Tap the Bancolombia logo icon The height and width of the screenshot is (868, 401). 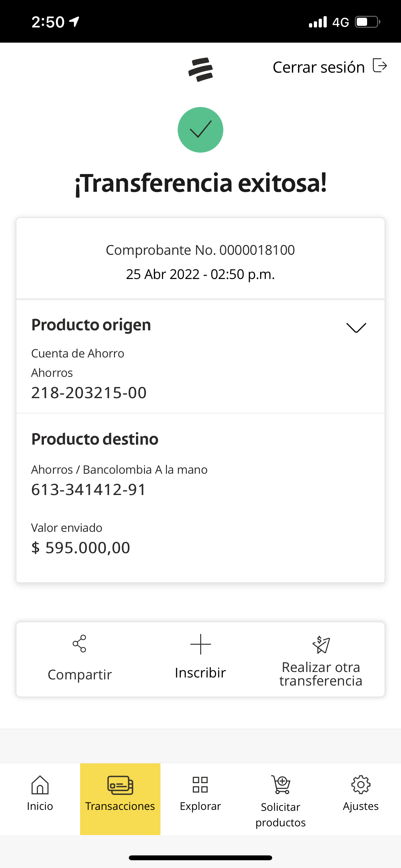200,69
